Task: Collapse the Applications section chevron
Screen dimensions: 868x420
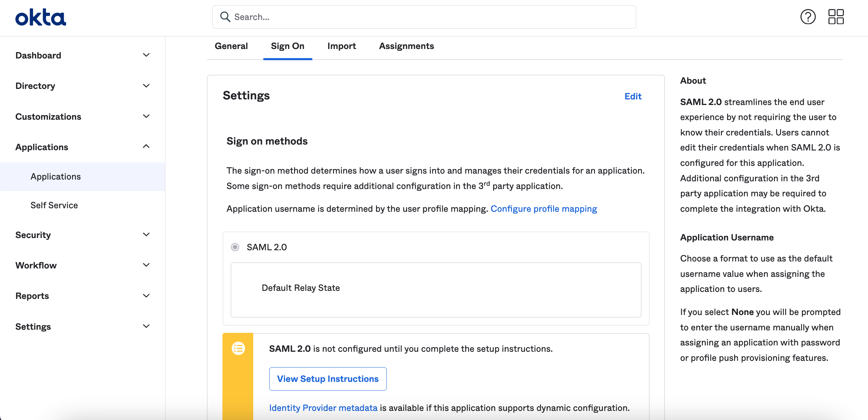Action: tap(146, 147)
